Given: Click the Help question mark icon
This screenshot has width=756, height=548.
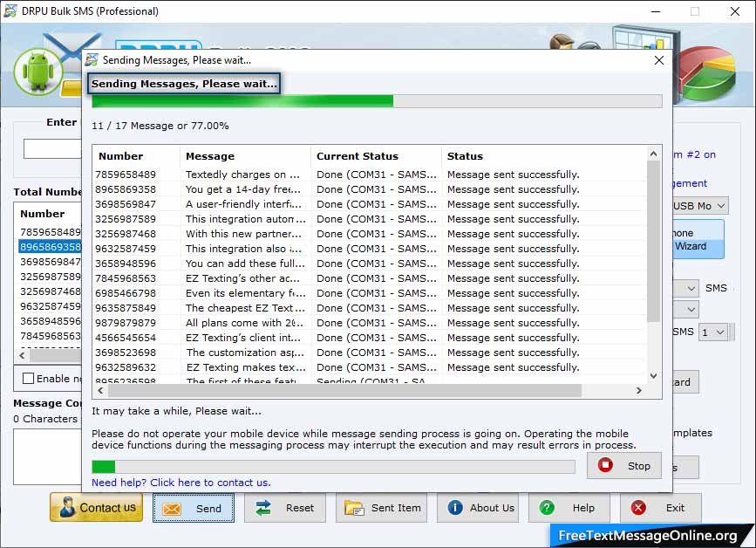Looking at the screenshot, I should [547, 508].
